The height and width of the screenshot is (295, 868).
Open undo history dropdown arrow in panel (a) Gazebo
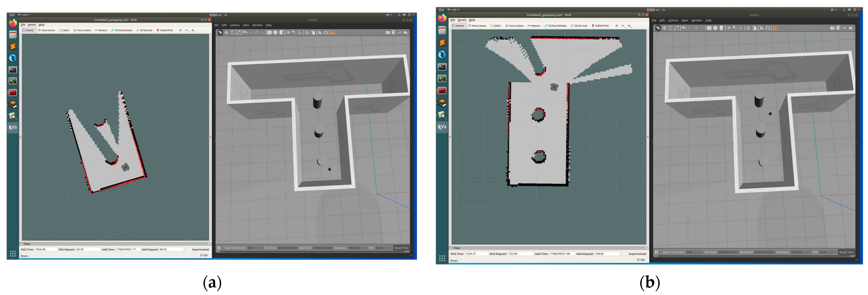click(251, 33)
